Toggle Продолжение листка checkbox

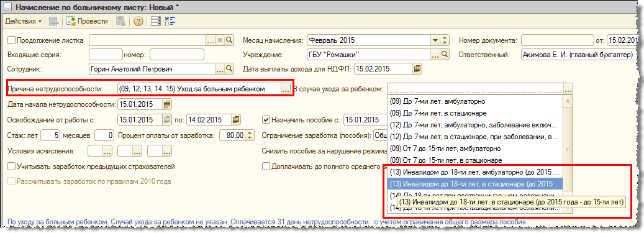tap(12, 40)
